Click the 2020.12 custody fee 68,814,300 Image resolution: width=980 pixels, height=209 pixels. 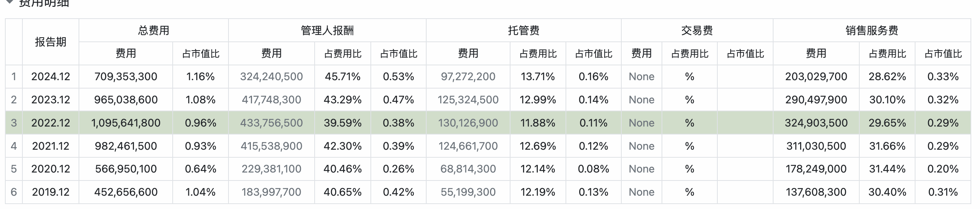click(x=468, y=169)
